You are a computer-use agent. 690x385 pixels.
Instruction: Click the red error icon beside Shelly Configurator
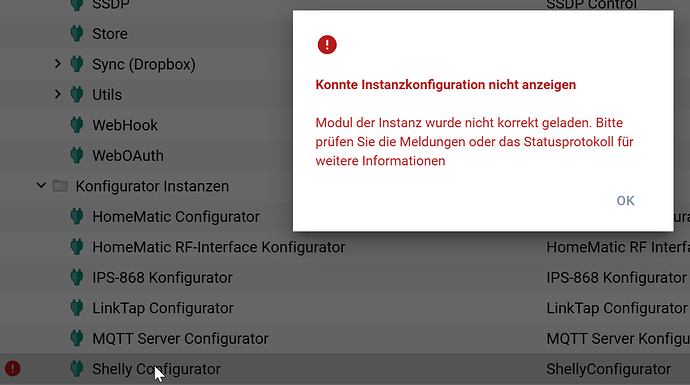pyautogui.click(x=13, y=368)
